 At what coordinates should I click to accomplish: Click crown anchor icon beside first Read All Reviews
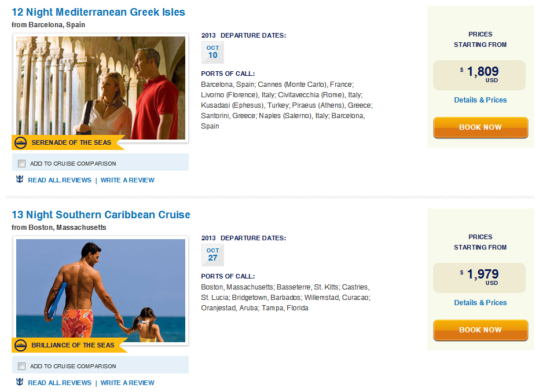tap(20, 179)
